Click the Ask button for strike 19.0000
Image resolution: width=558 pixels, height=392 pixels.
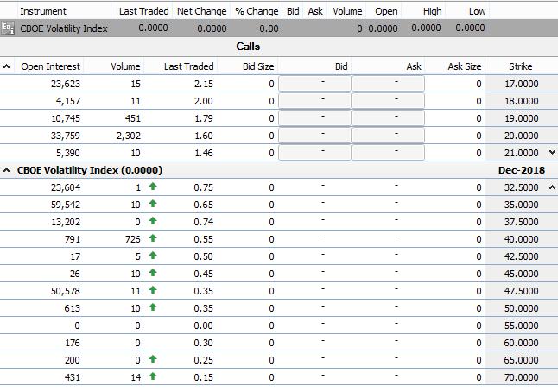pyautogui.click(x=388, y=118)
